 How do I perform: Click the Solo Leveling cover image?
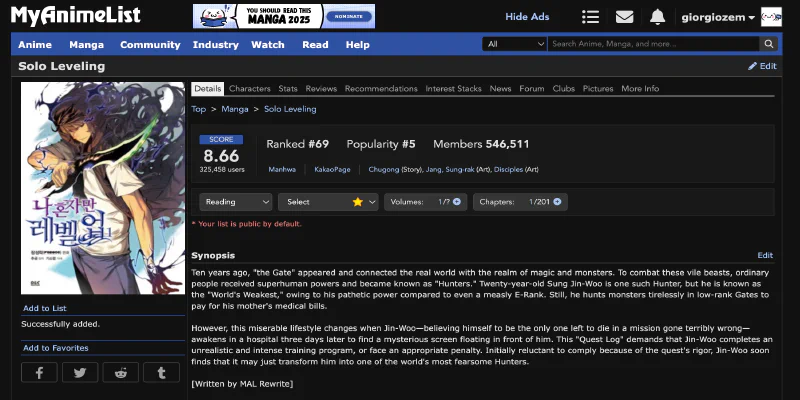click(x=103, y=188)
